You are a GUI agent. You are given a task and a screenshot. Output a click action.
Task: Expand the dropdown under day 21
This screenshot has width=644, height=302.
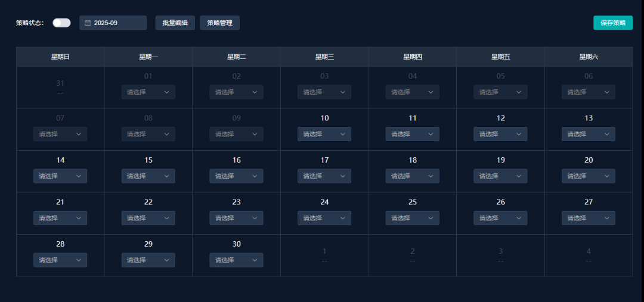pyautogui.click(x=60, y=218)
